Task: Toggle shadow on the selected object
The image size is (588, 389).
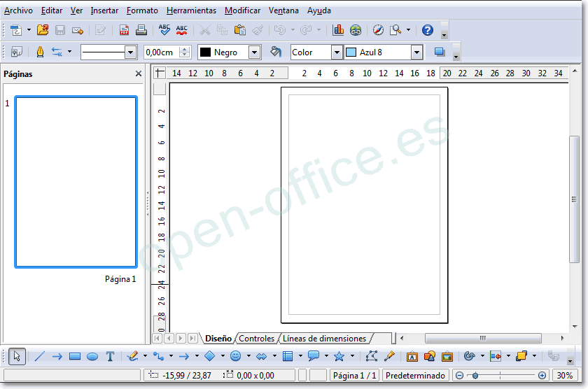Action: 440,52
